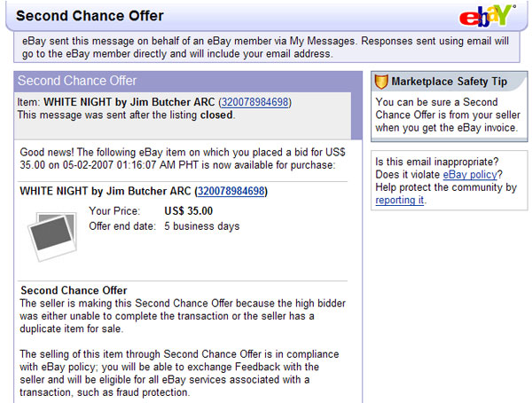
Task: Click the Is this email inappropriate question
Action: tap(437, 162)
